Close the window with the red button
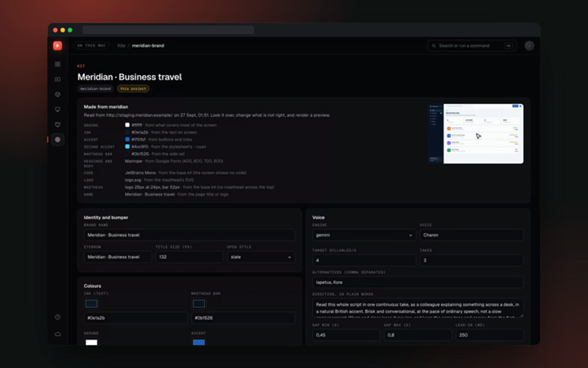Image resolution: width=588 pixels, height=368 pixels. (56, 30)
